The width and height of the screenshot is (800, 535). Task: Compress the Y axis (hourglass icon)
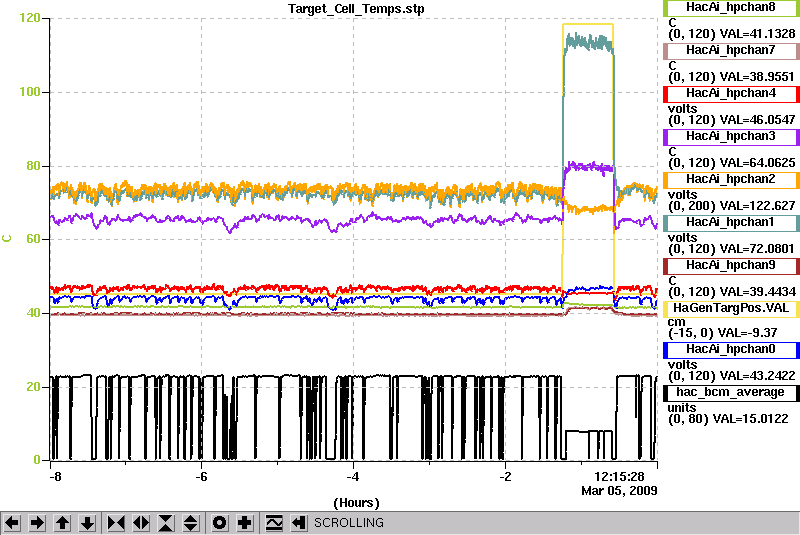point(166,523)
